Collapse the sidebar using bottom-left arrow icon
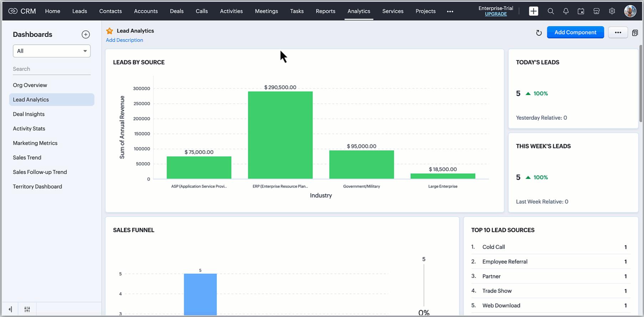 pos(10,309)
